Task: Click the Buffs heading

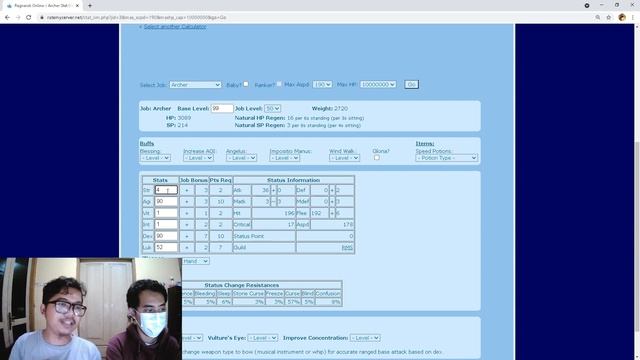Action: coord(147,144)
